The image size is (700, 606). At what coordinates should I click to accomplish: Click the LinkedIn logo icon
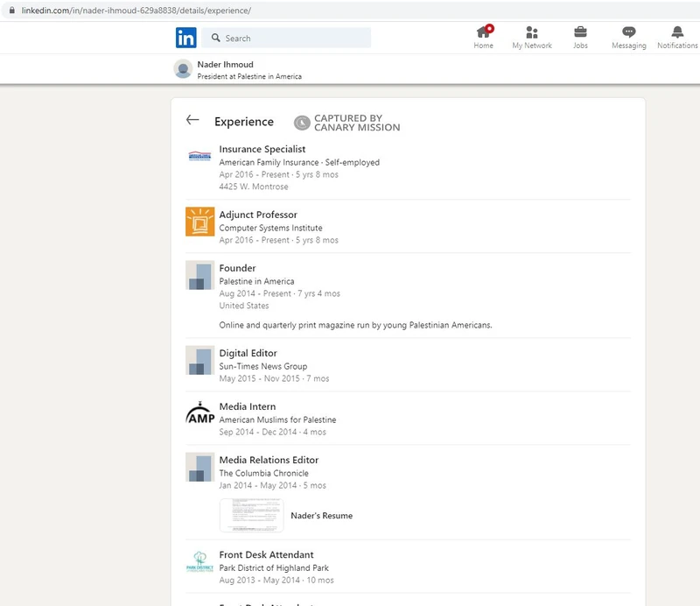pos(185,38)
